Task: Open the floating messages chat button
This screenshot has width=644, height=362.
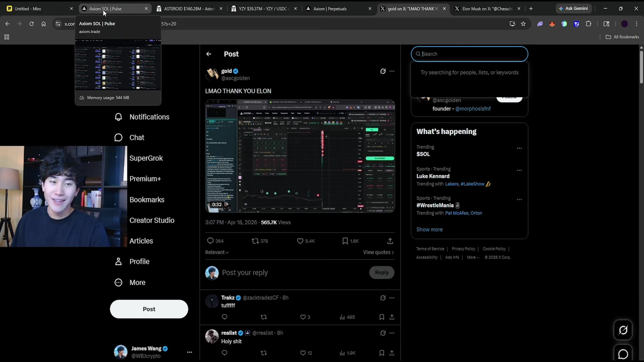Action: [623, 354]
